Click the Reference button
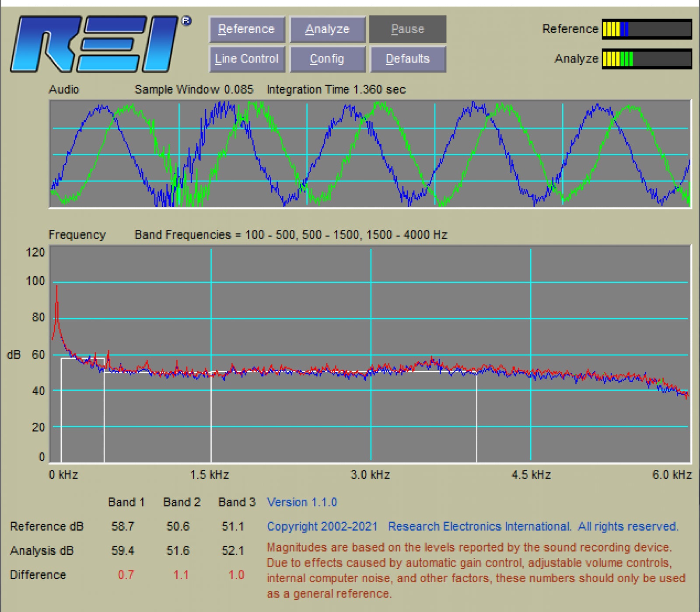 tap(247, 29)
